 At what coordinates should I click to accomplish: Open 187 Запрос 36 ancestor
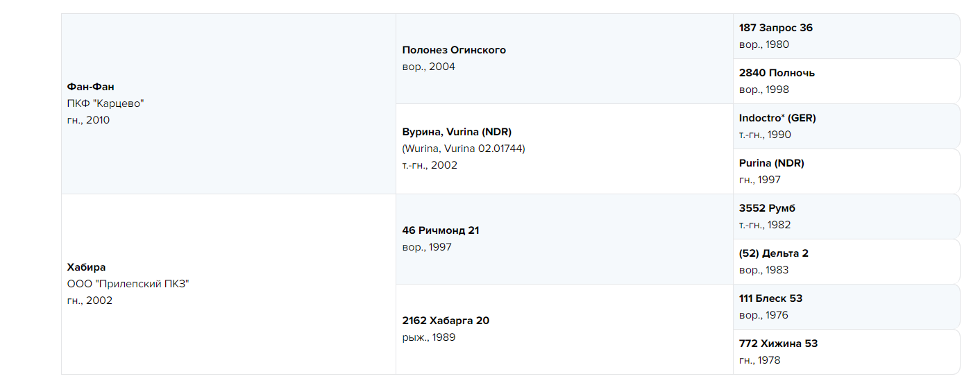776,28
